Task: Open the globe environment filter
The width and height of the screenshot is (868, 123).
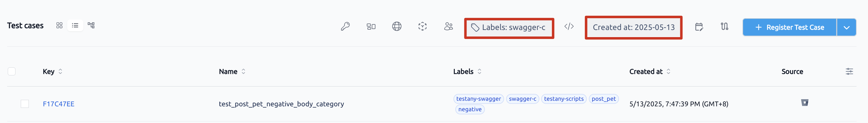Action: [x=397, y=27]
